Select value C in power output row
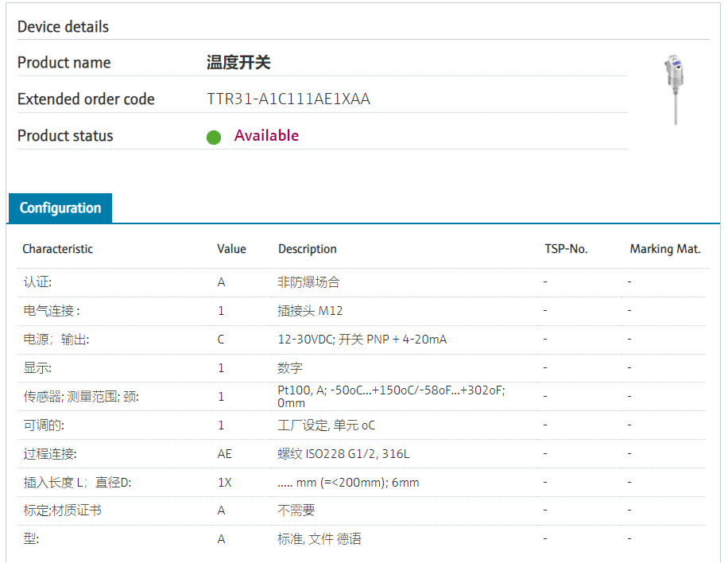The height and width of the screenshot is (563, 728). [221, 340]
